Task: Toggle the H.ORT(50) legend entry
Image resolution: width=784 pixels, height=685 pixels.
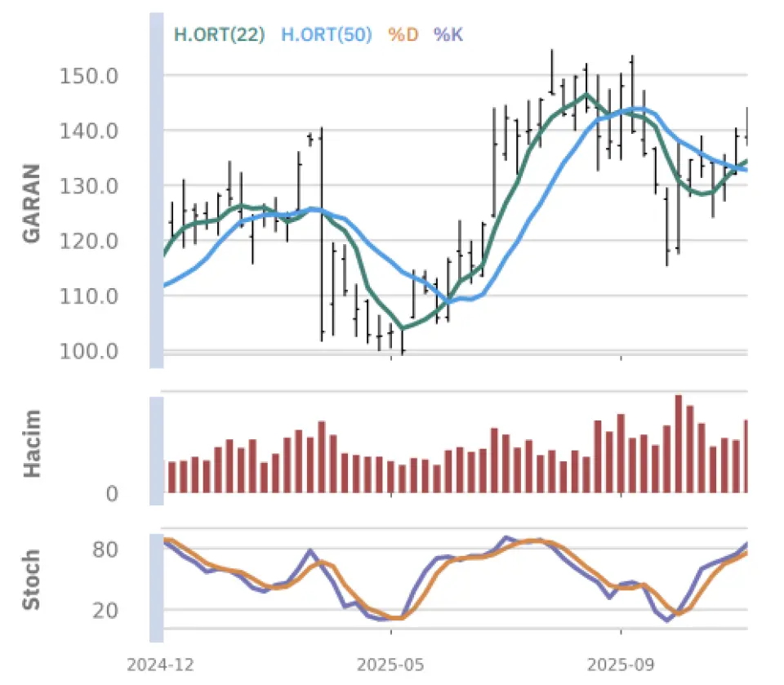Action: (x=326, y=34)
